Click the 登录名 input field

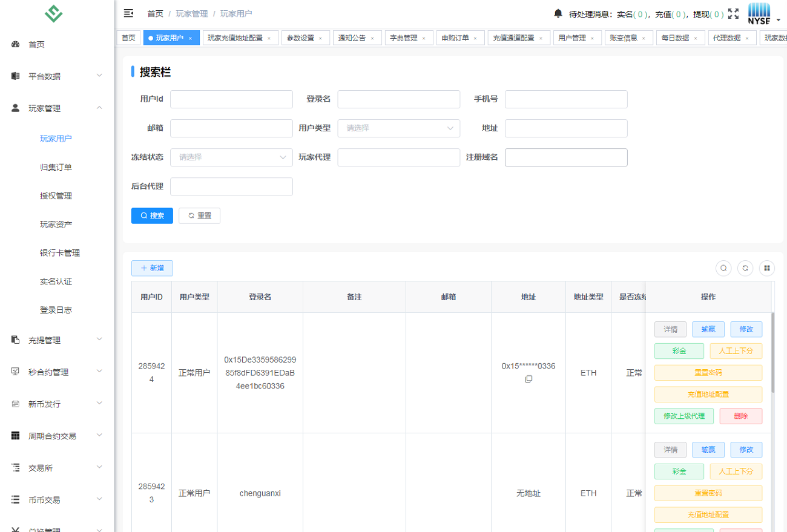point(398,99)
